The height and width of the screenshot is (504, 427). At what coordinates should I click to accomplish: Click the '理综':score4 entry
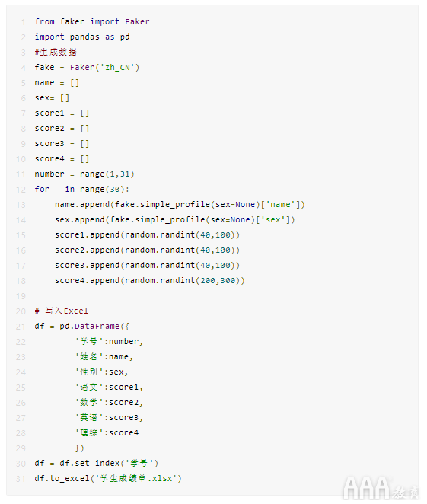pyautogui.click(x=107, y=433)
